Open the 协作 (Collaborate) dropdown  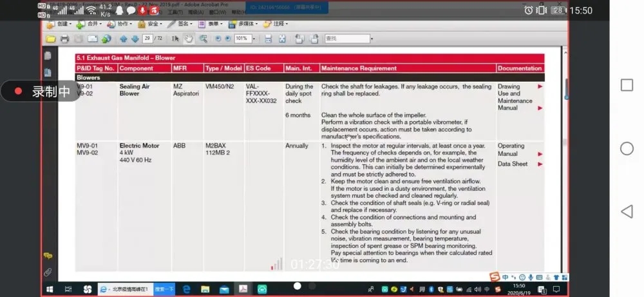pyautogui.click(x=120, y=24)
